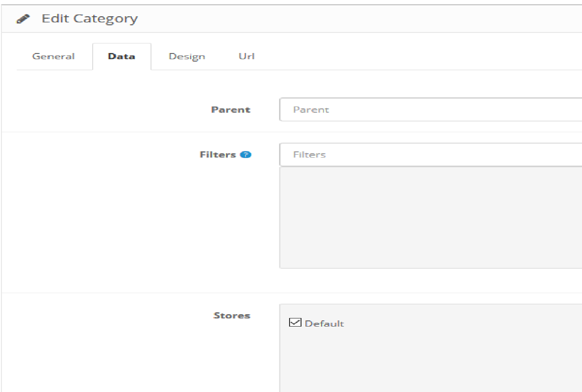Uncheck the Default store checkbox

pyautogui.click(x=295, y=322)
